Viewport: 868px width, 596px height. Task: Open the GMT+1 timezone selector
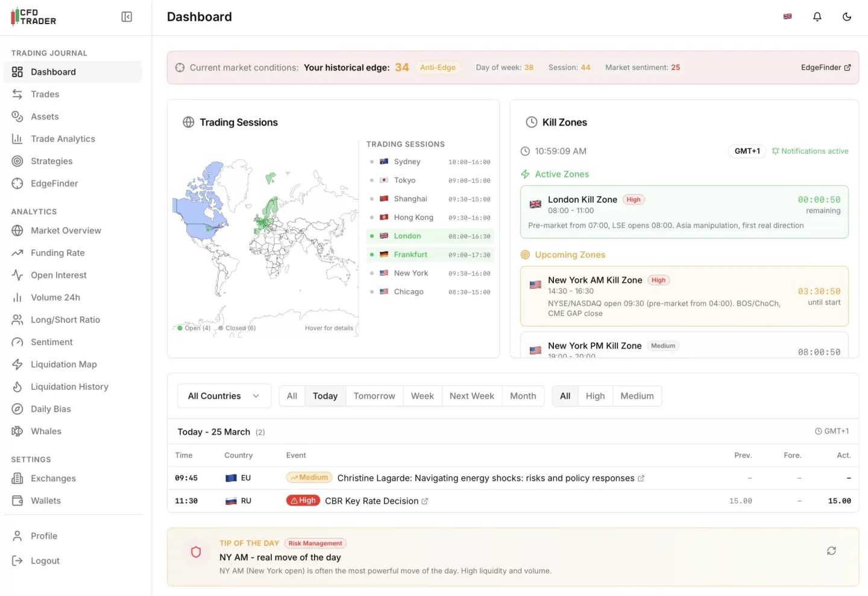pos(747,151)
